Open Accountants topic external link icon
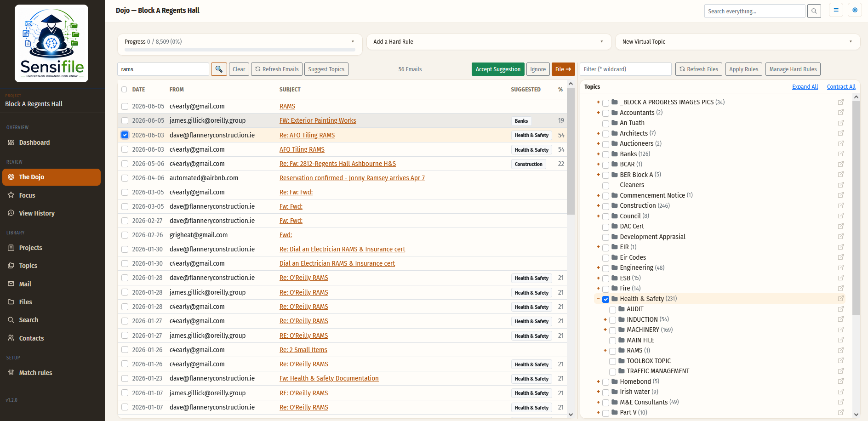Image resolution: width=868 pixels, height=421 pixels. [840, 113]
